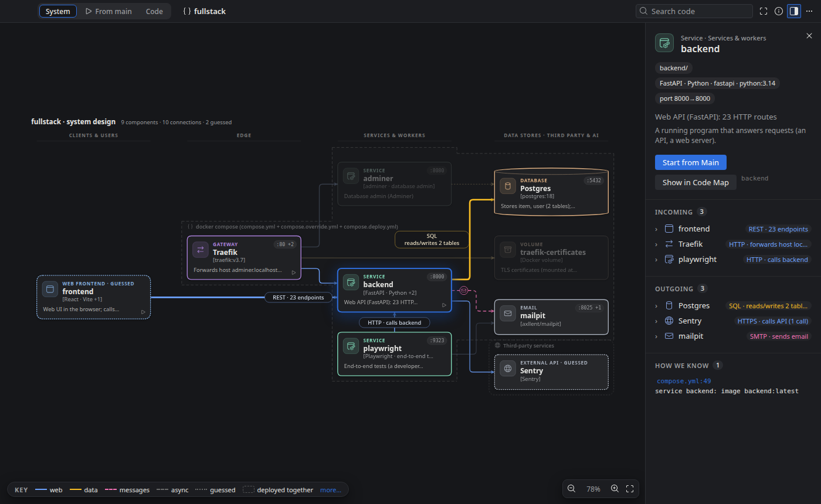Click the Postgres database icon

[508, 186]
